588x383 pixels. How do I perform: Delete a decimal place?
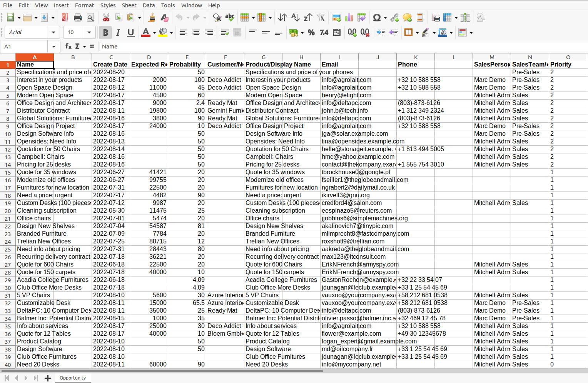pyautogui.click(x=365, y=32)
